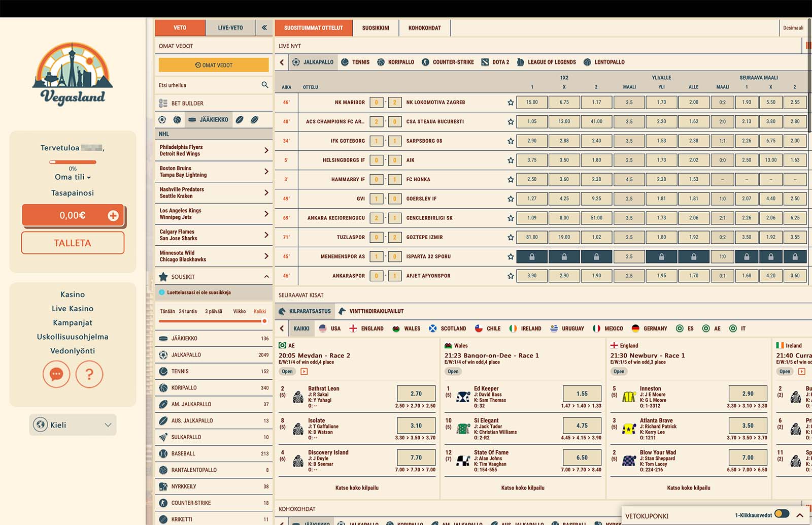812x525 pixels.
Task: Click the time range slider handle
Action: point(264,321)
